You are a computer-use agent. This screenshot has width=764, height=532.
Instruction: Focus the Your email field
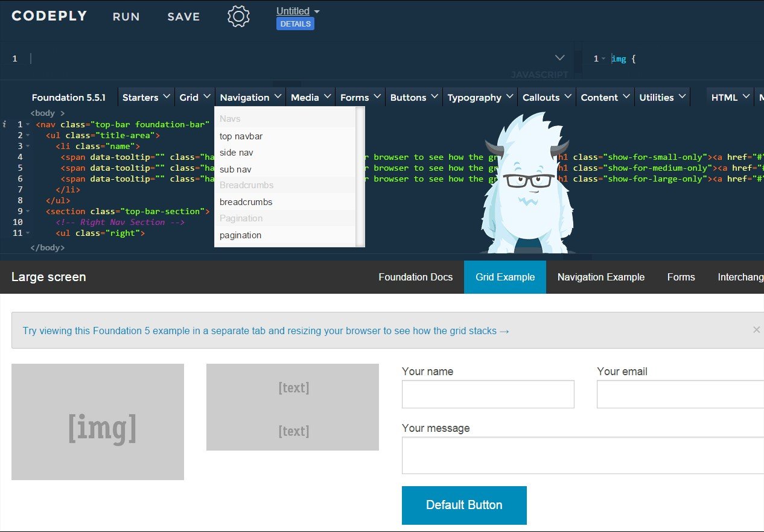(680, 394)
